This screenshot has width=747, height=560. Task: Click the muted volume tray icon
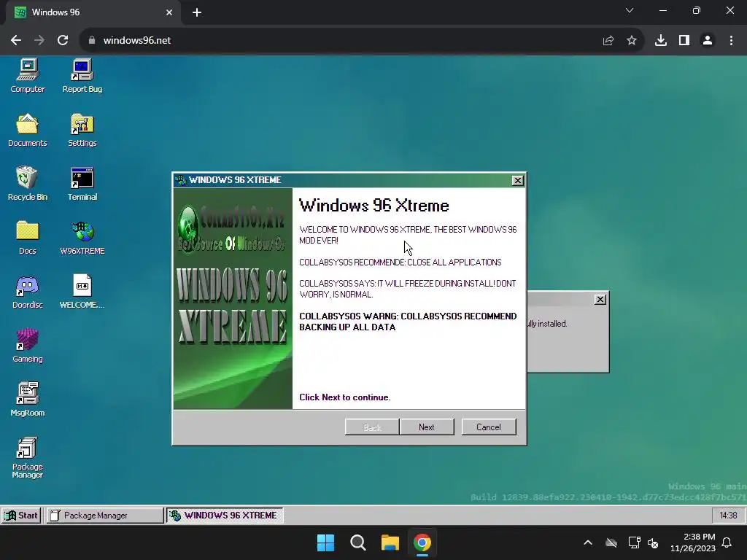tap(653, 542)
